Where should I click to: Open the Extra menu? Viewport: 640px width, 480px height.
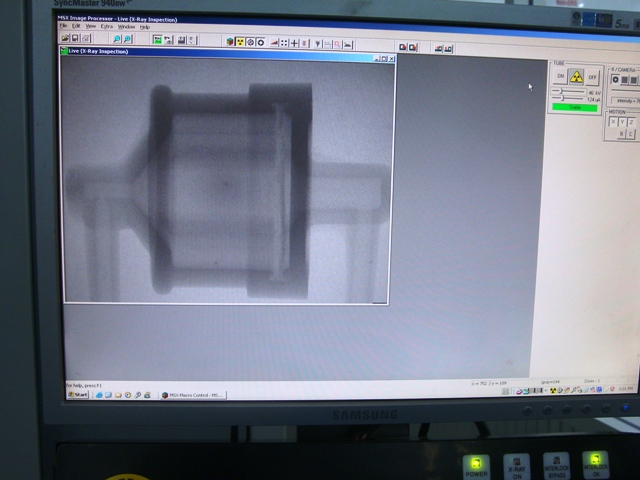click(106, 27)
